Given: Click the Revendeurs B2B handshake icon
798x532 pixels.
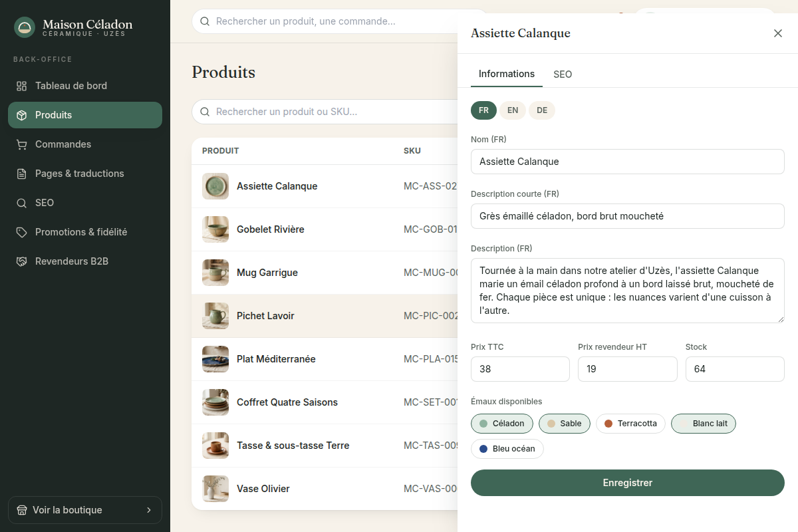Looking at the screenshot, I should pos(22,261).
